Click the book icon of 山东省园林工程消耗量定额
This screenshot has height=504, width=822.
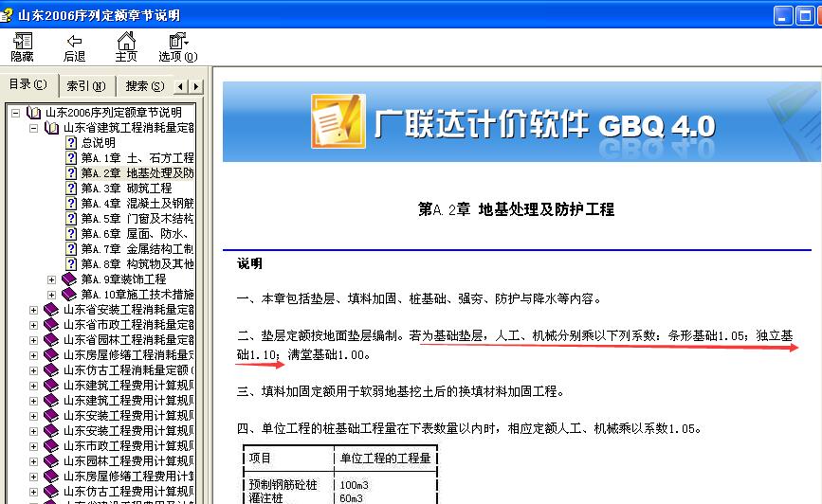coord(51,340)
